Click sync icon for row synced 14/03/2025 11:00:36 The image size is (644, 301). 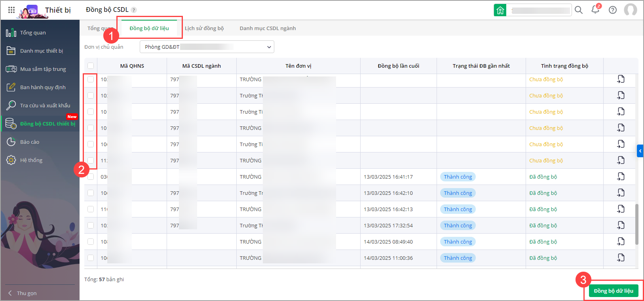(621, 258)
